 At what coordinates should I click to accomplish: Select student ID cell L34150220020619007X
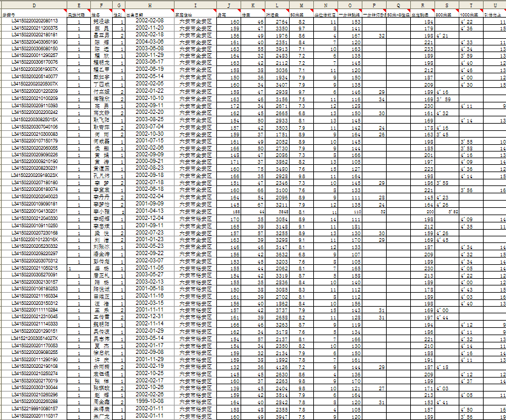(34, 70)
